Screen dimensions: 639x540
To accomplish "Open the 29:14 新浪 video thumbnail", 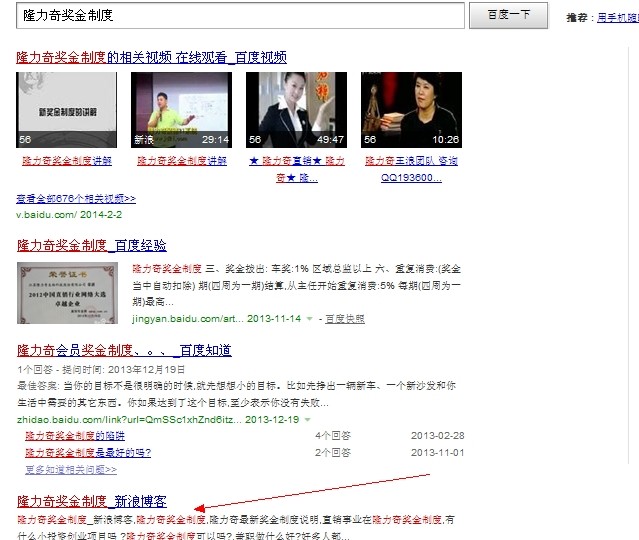I will pos(181,110).
